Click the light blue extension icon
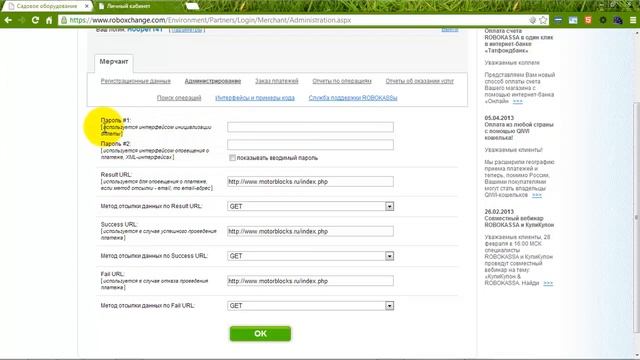The width and height of the screenshot is (640, 360). 573,20
